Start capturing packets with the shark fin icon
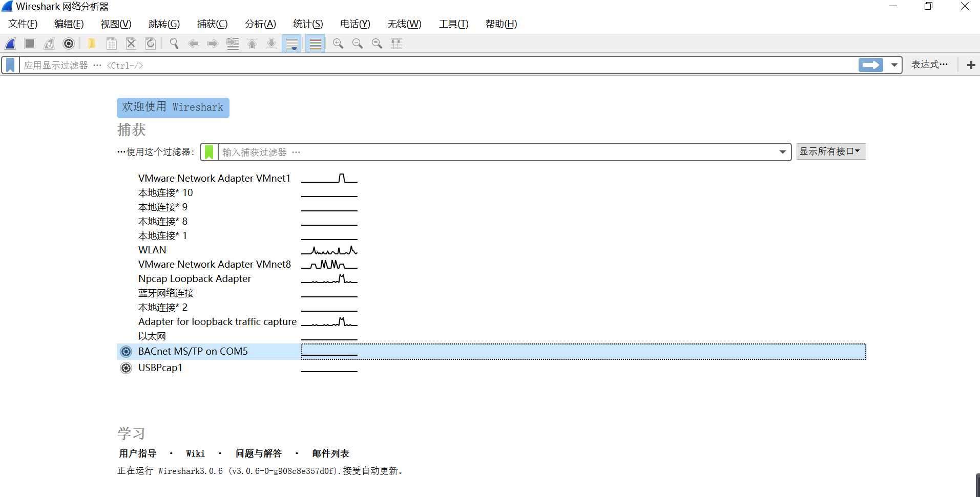980x497 pixels. pyautogui.click(x=10, y=44)
